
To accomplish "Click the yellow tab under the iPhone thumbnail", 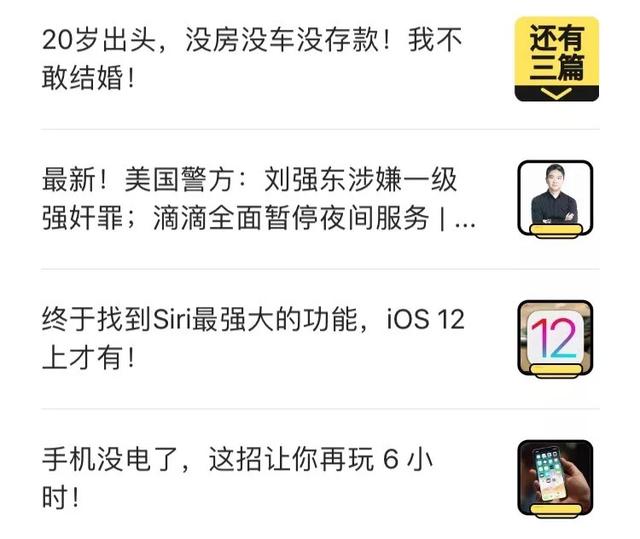I will point(556,511).
